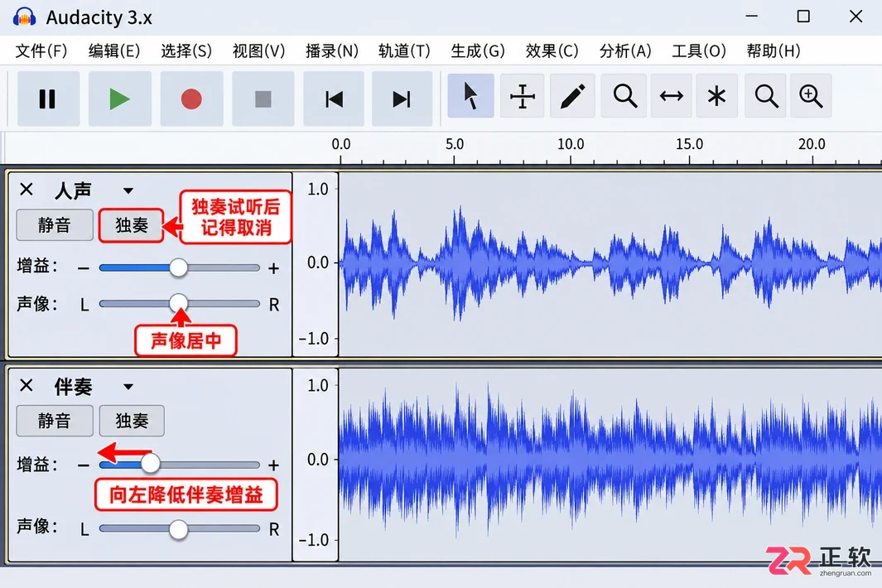Click the 伴奏 vertical amplitude scale

point(316,465)
